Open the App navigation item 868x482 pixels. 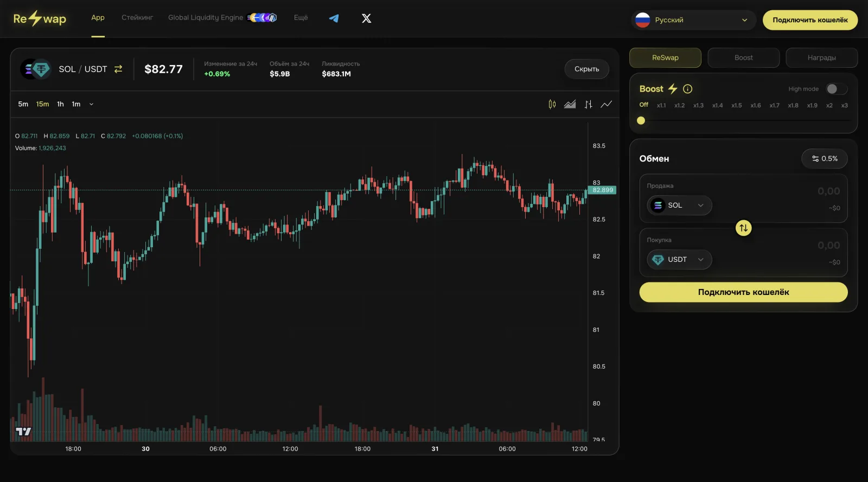[98, 18]
